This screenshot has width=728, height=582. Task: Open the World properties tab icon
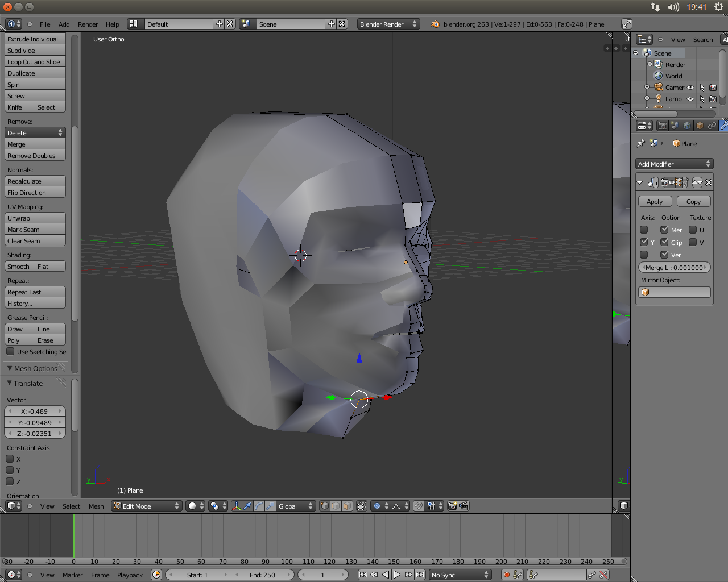click(x=687, y=126)
